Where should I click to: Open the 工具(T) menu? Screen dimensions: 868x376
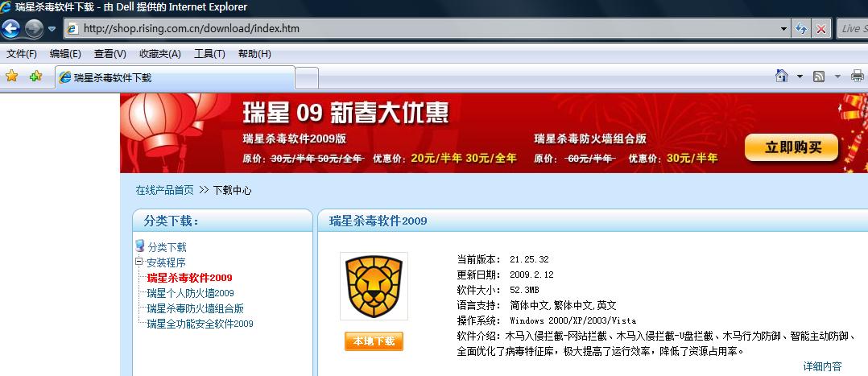[x=209, y=54]
